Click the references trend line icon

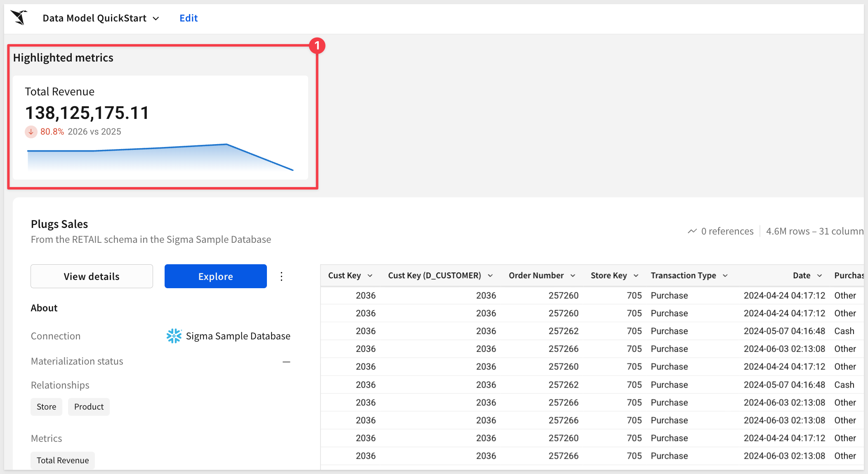(692, 231)
